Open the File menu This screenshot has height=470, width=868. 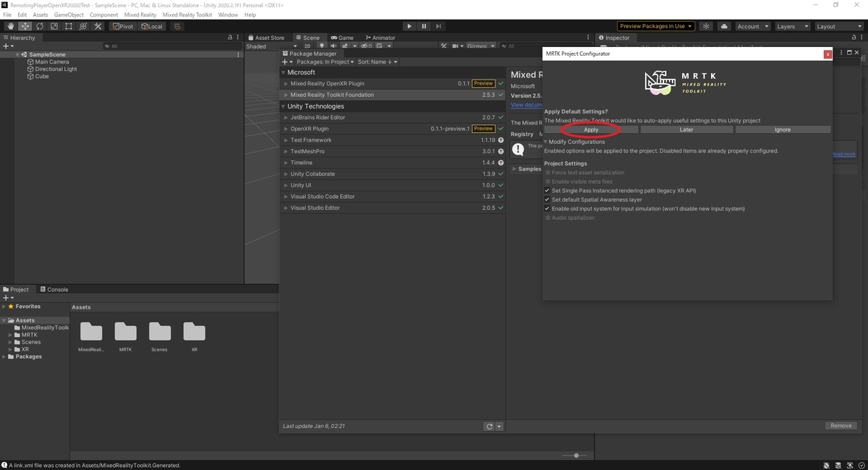(7, 14)
